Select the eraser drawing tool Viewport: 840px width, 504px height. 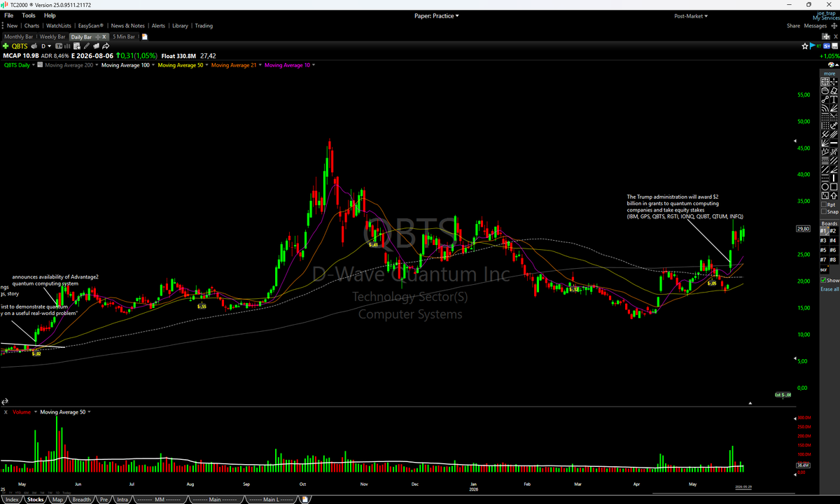click(x=834, y=90)
